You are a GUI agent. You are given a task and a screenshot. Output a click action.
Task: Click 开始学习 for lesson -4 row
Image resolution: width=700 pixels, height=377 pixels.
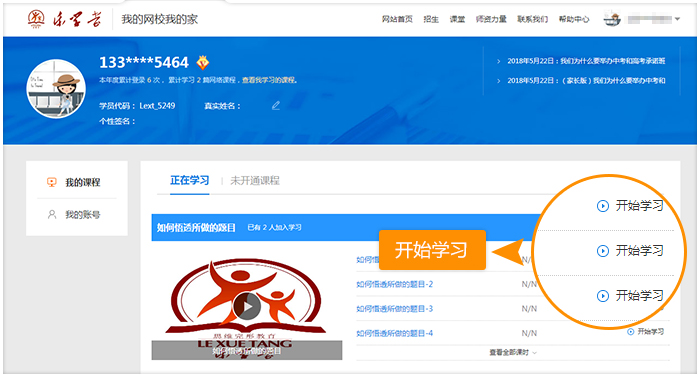pyautogui.click(x=646, y=331)
